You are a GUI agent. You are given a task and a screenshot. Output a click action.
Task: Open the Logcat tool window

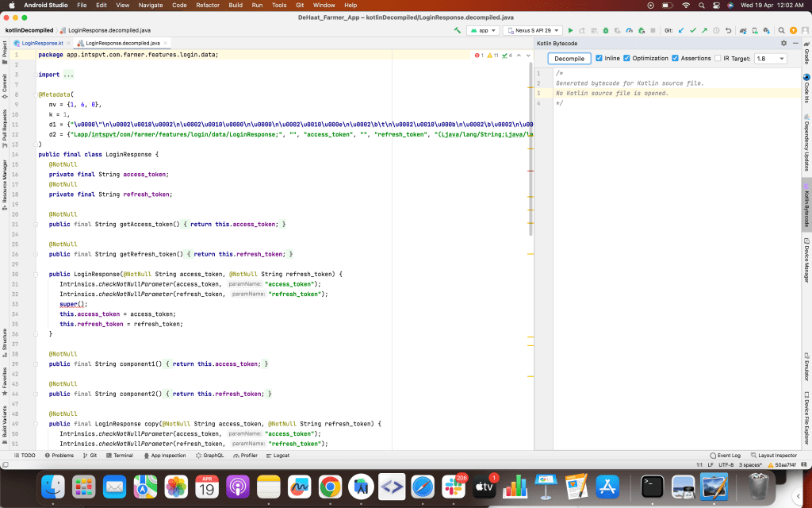tap(278, 456)
